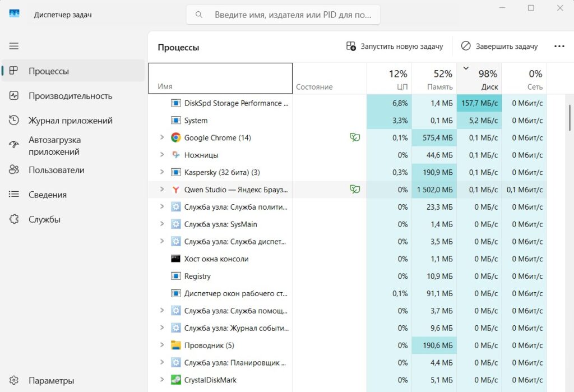
Task: Select 575,4 МБ memory value of Chrome
Action: [434, 138]
